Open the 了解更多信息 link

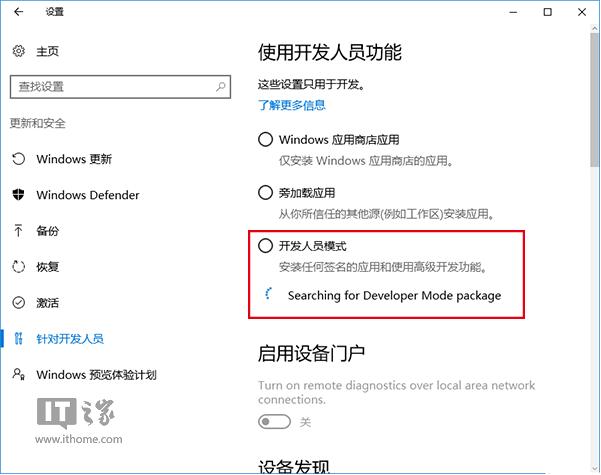coord(291,105)
